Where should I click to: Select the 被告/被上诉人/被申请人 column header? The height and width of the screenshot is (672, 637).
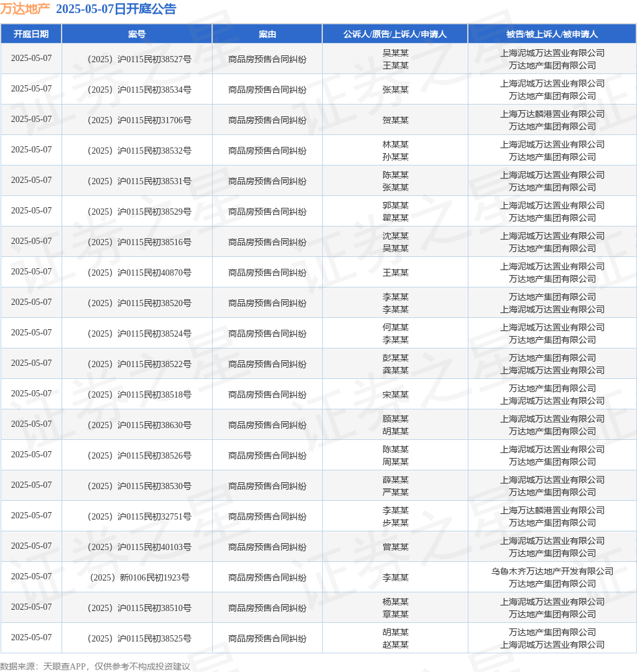[x=552, y=34]
